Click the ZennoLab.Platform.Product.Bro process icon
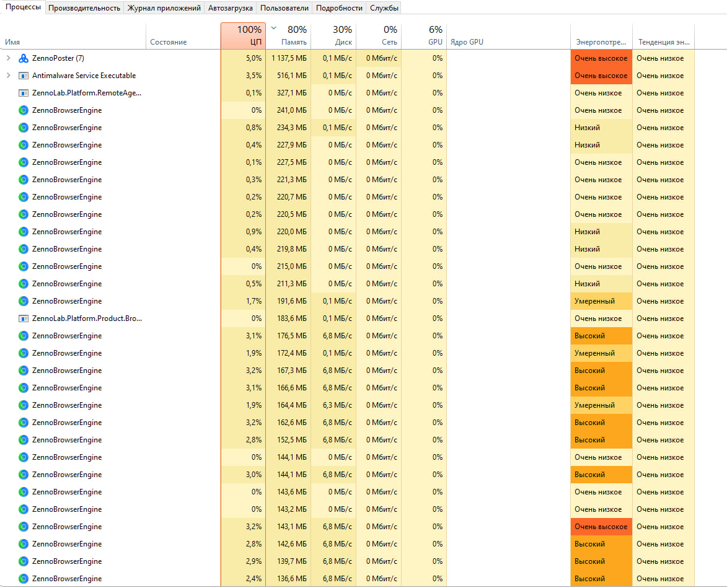727x588 pixels. click(x=24, y=319)
